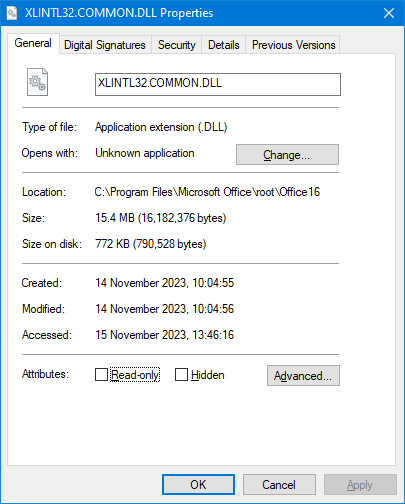Click the Apply button

pos(360,485)
